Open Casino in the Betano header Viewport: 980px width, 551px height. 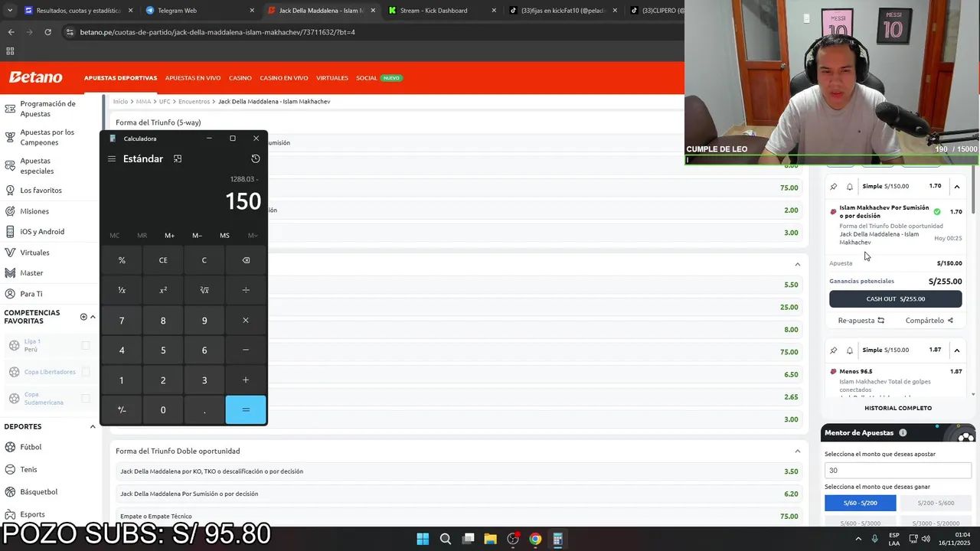pyautogui.click(x=240, y=78)
